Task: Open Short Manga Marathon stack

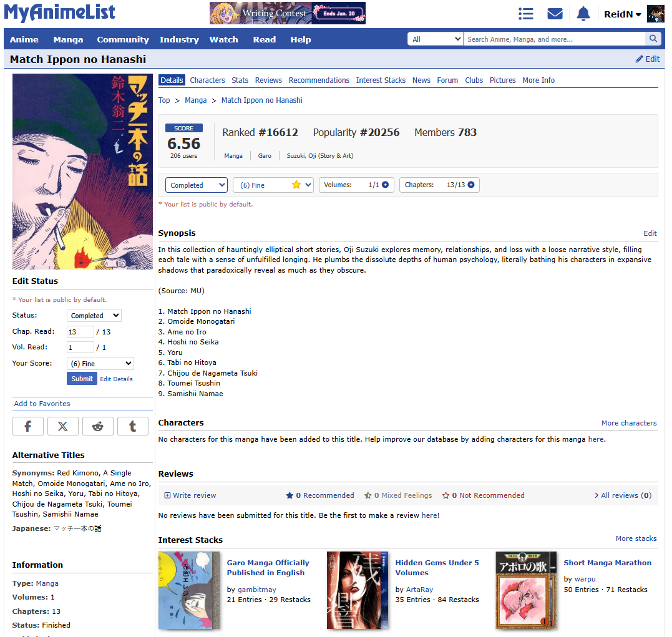Action: point(607,563)
